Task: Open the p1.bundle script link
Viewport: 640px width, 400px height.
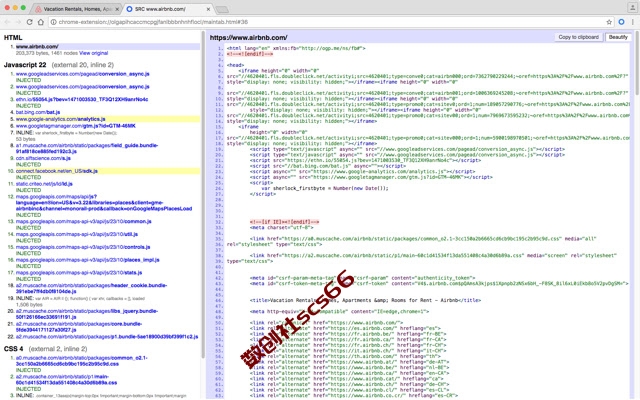Action: [107, 337]
